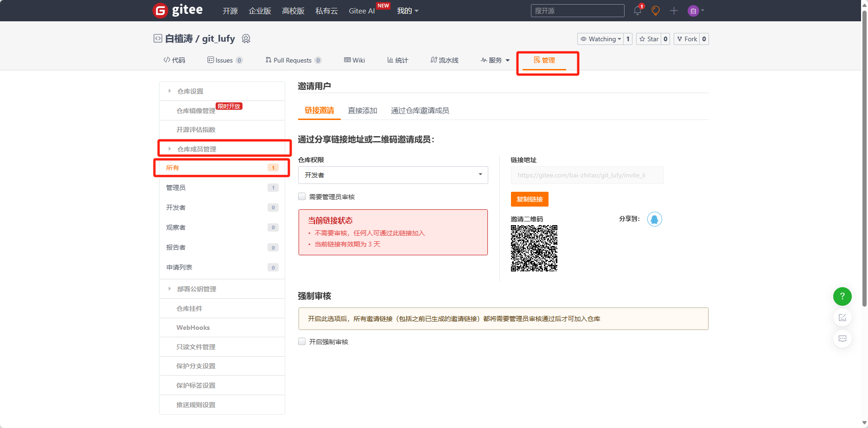Expand 仓库设置 in the sidebar
Viewport: 868px width, 428px height.
click(x=222, y=91)
